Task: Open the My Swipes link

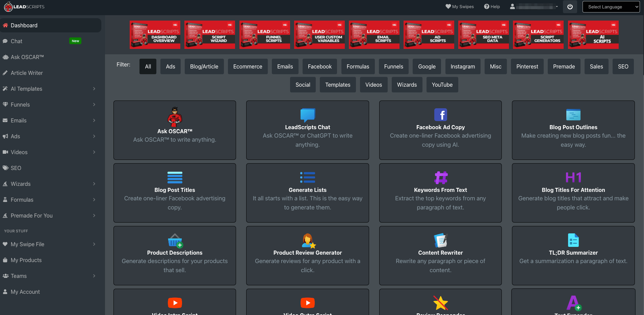Action: coord(460,7)
